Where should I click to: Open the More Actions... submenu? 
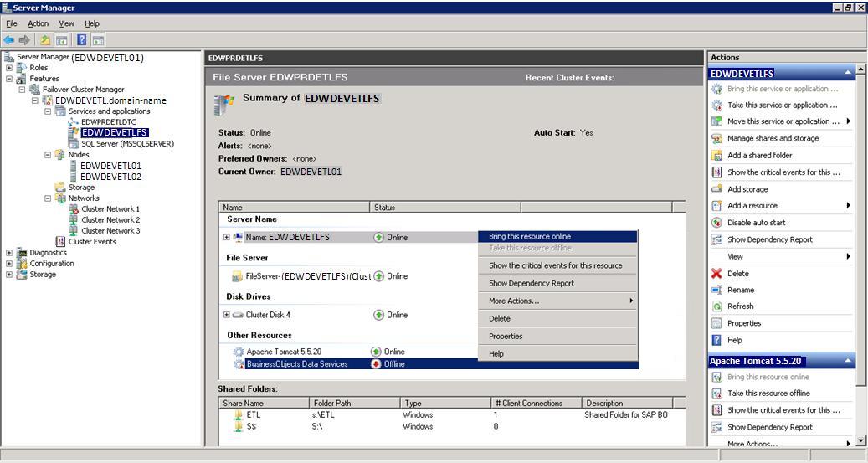pyautogui.click(x=558, y=301)
